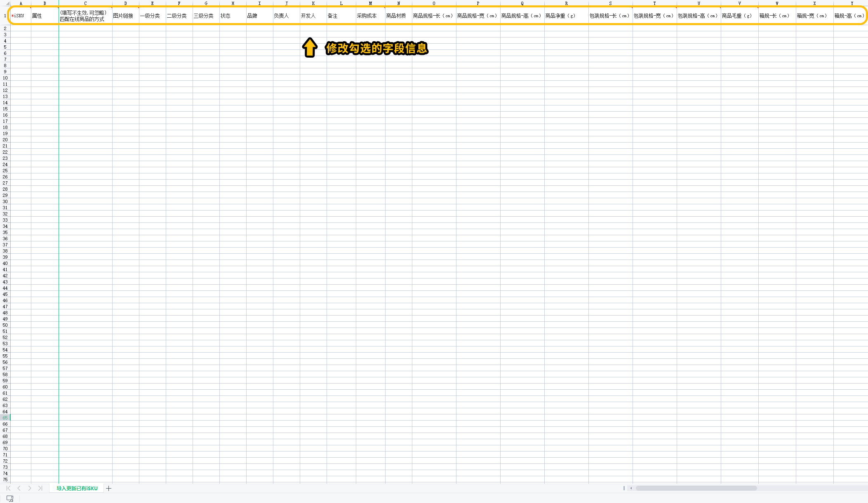Click the select-all corner triangle
The image size is (868, 503).
click(x=7, y=3)
